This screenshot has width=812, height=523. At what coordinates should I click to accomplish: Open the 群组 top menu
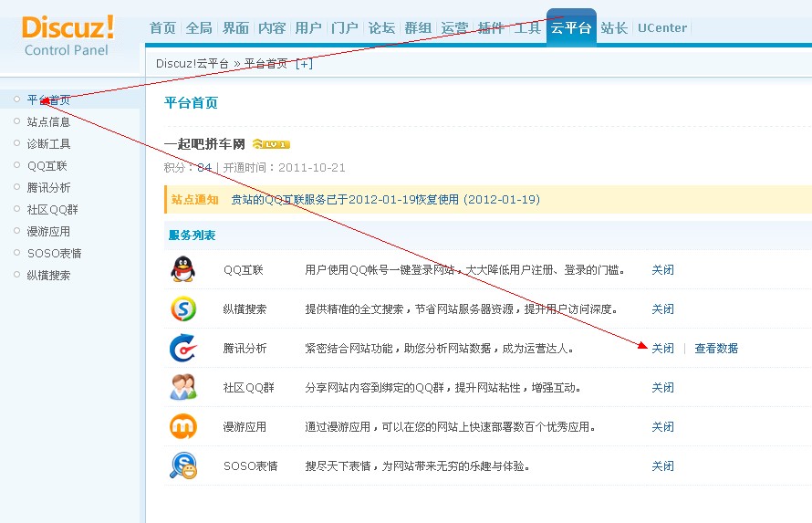coord(418,28)
